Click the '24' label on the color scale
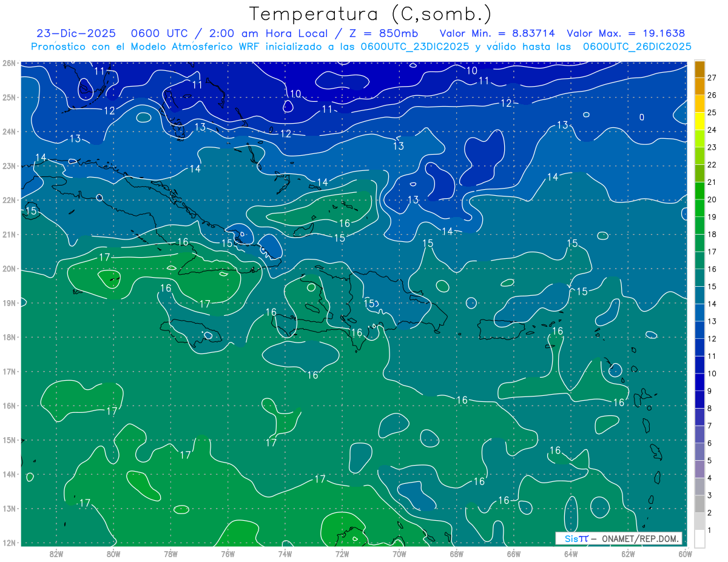 coord(712,130)
